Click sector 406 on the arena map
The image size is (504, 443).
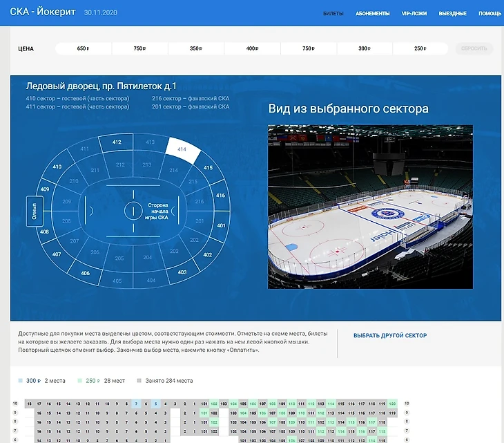click(85, 272)
